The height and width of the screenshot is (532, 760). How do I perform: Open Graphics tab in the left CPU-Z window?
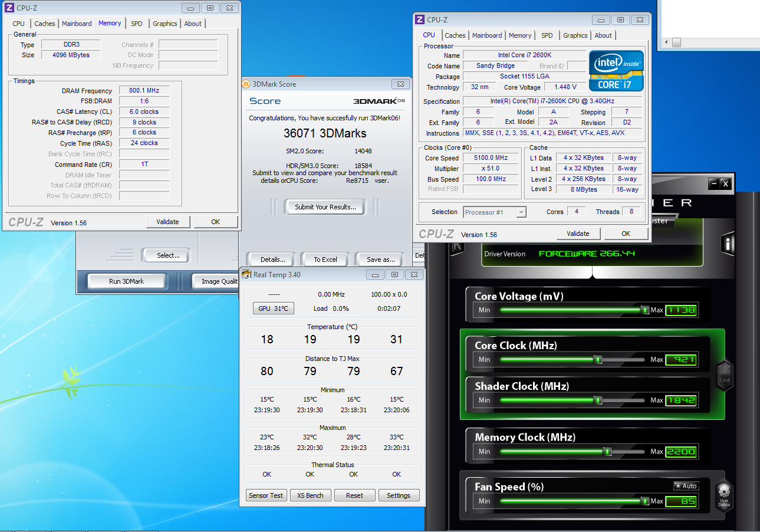165,24
